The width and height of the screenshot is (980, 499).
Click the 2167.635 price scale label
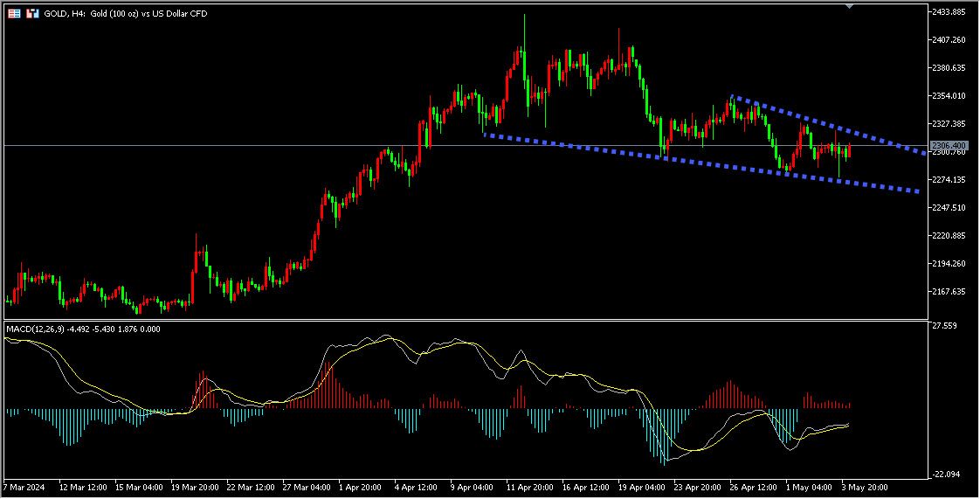pos(949,292)
